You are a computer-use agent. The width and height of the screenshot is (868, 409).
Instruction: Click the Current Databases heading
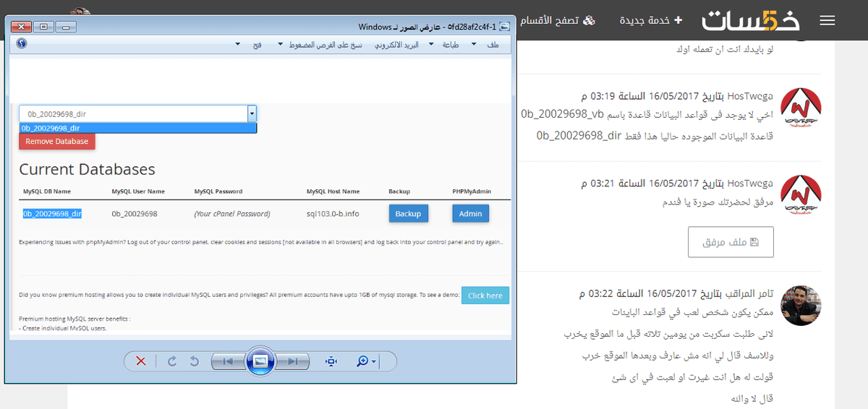[x=87, y=169]
